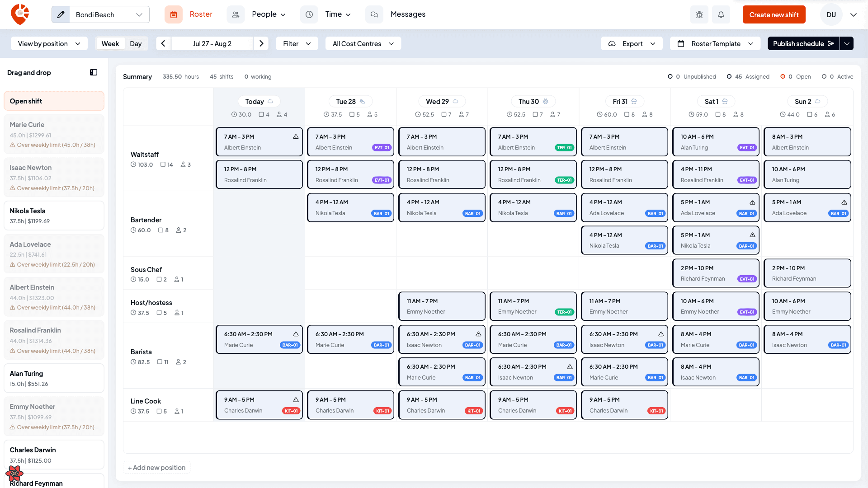Open the View by position dropdown
Screen dimensions: 868x488
(49, 43)
